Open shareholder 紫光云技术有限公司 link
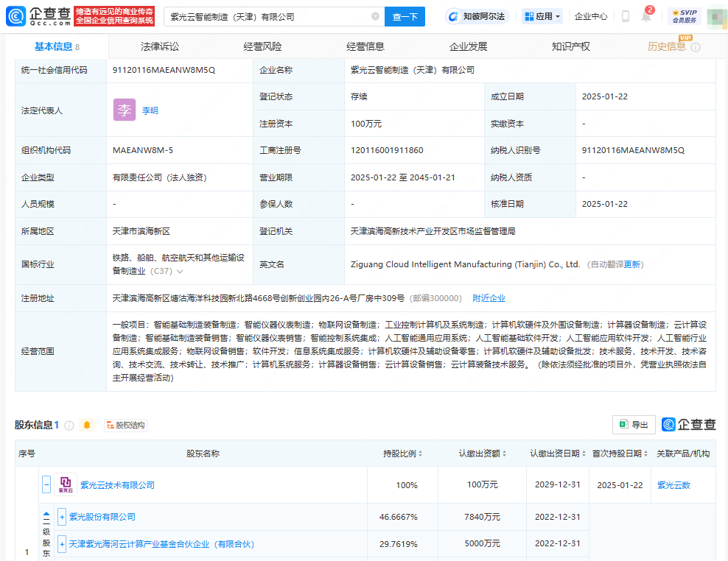Viewport: 728px width, 561px height. tap(117, 485)
